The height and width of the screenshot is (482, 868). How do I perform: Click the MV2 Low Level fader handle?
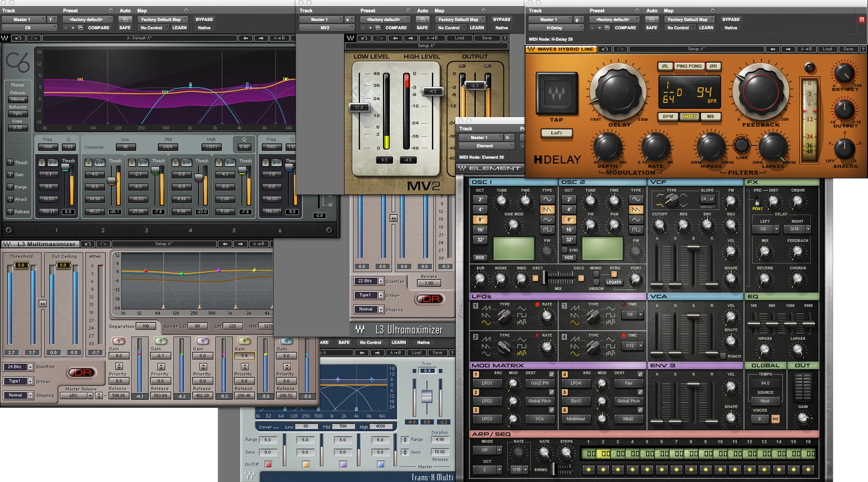pos(359,107)
